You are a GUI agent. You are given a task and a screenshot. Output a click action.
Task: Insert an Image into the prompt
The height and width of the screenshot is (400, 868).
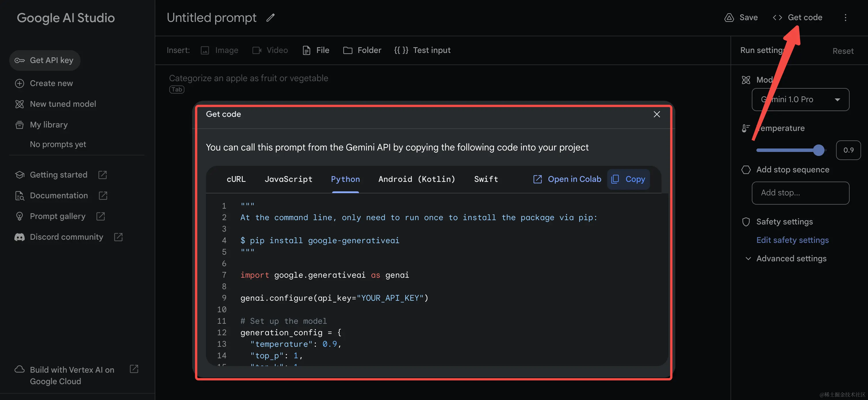[219, 50]
